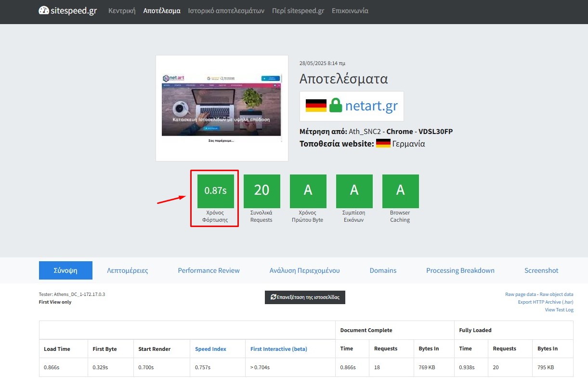The width and height of the screenshot is (588, 388).
Task: Click the green 0.87s load time tile
Action: tap(215, 191)
